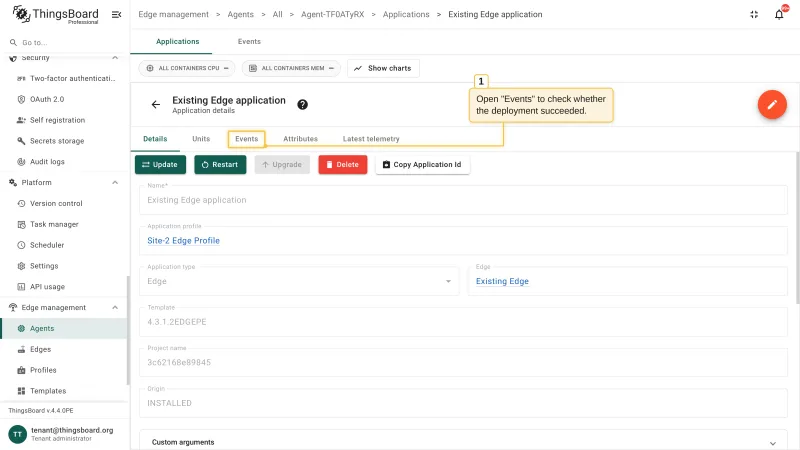Select Agents in Edge management
The width and height of the screenshot is (800, 450).
pyautogui.click(x=64, y=329)
